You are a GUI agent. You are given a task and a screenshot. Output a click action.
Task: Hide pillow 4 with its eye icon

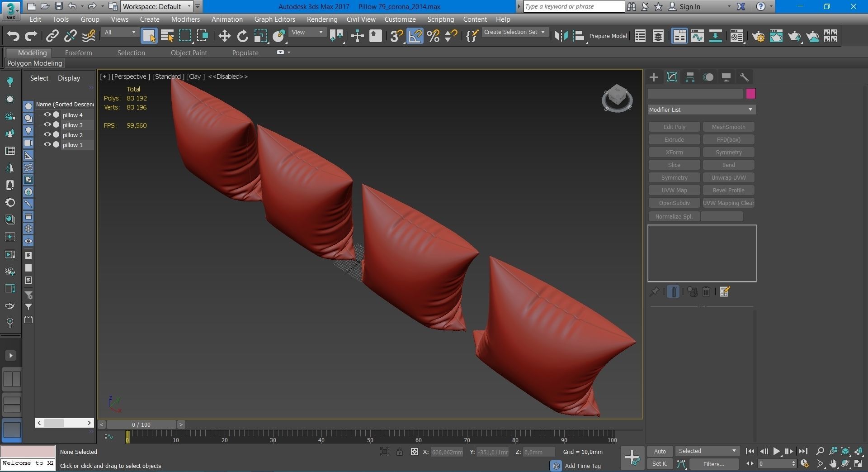(x=47, y=115)
